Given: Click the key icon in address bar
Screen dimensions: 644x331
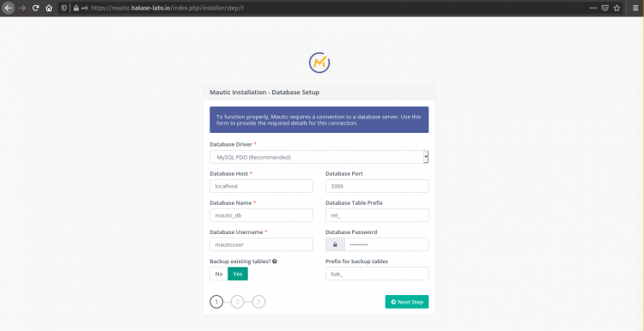Looking at the screenshot, I should (85, 8).
